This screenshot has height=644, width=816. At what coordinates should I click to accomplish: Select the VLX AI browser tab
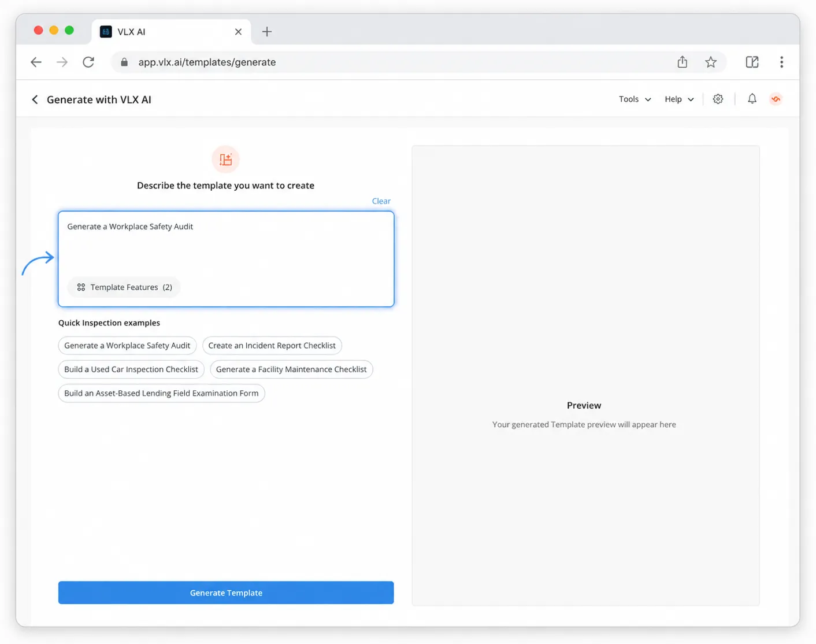(x=171, y=32)
